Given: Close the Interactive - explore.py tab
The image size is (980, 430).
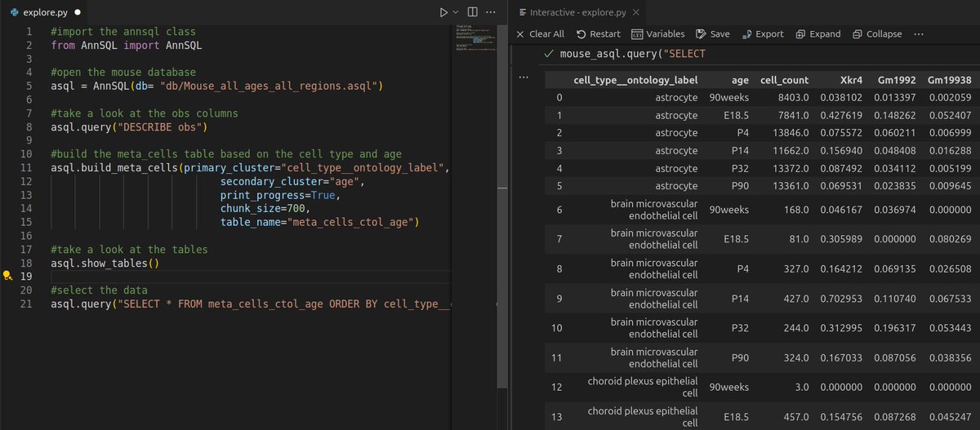Looking at the screenshot, I should tap(637, 12).
